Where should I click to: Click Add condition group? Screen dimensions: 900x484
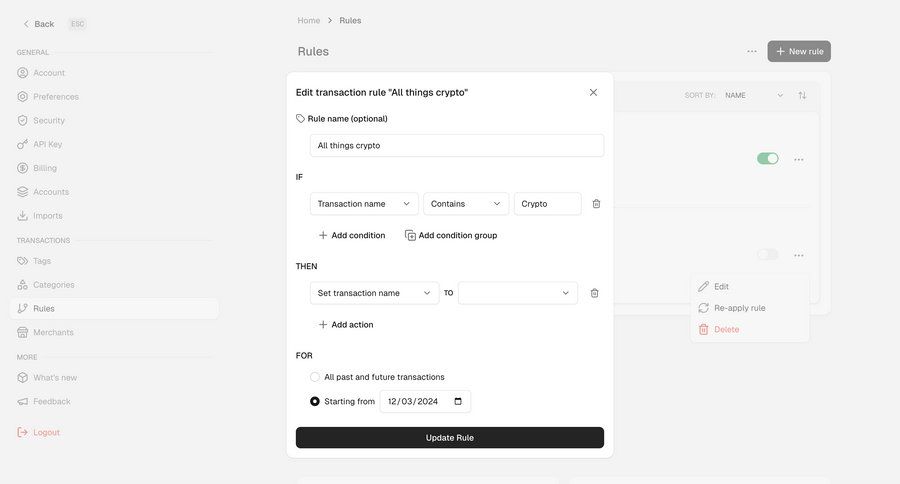(x=451, y=235)
